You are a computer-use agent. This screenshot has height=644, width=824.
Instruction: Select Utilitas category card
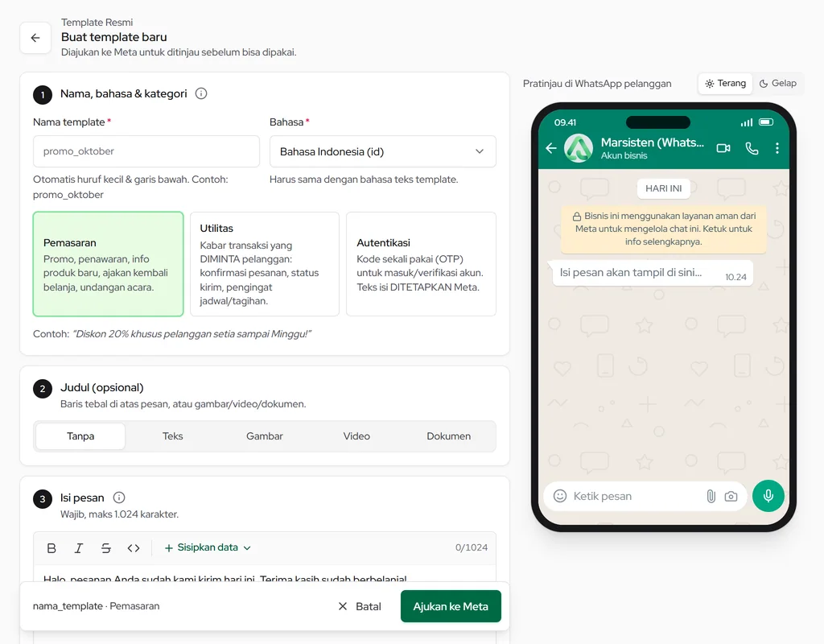click(x=264, y=264)
